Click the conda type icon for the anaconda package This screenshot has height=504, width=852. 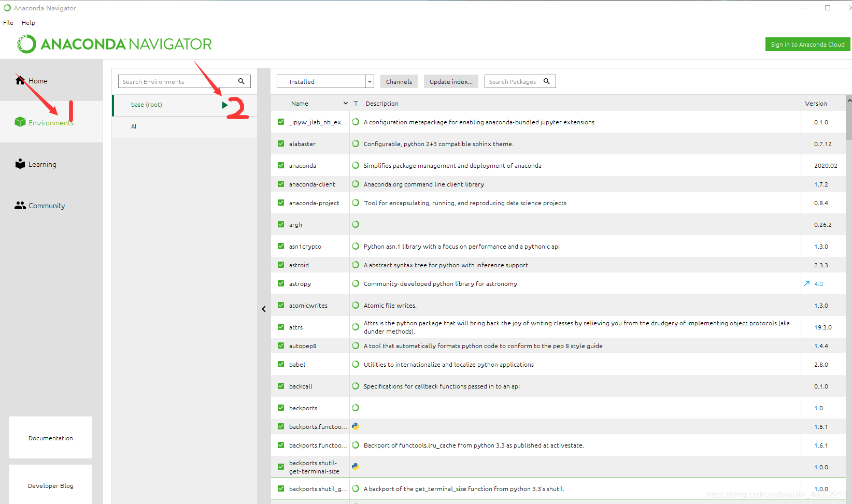[x=356, y=165]
